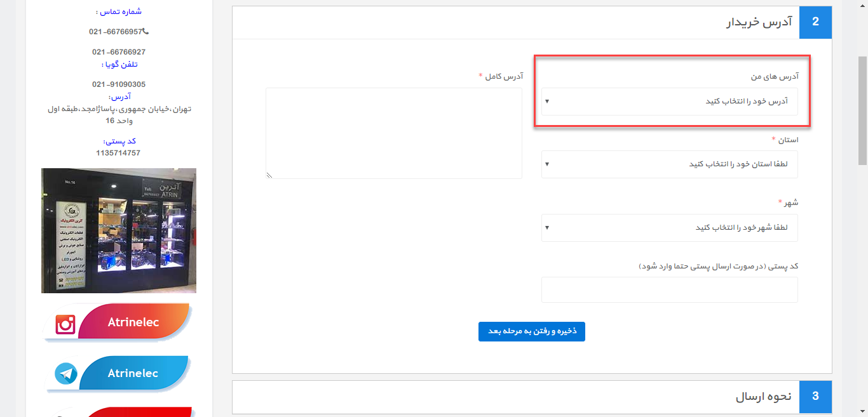Expand the city (شهر) dropdown
The image size is (868, 417).
click(670, 228)
